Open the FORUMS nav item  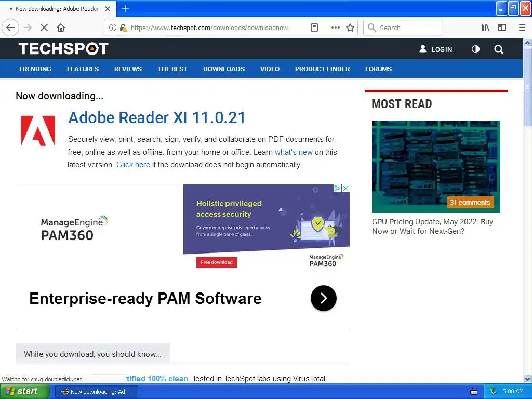(x=378, y=69)
